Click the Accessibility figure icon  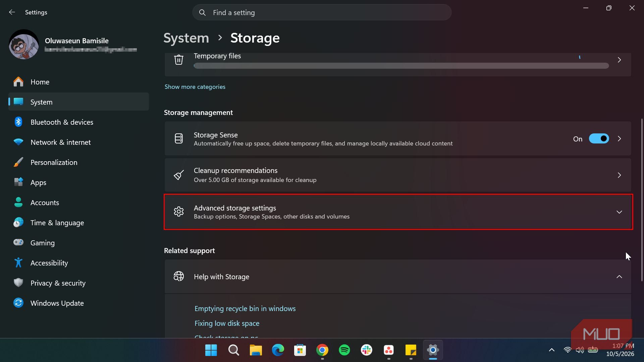point(18,263)
